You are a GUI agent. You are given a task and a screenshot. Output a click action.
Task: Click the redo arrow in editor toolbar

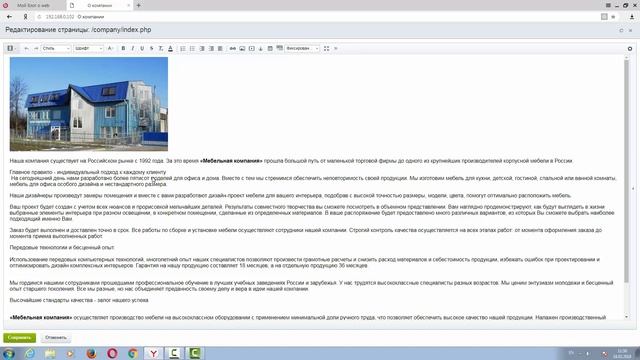pyautogui.click(x=36, y=49)
